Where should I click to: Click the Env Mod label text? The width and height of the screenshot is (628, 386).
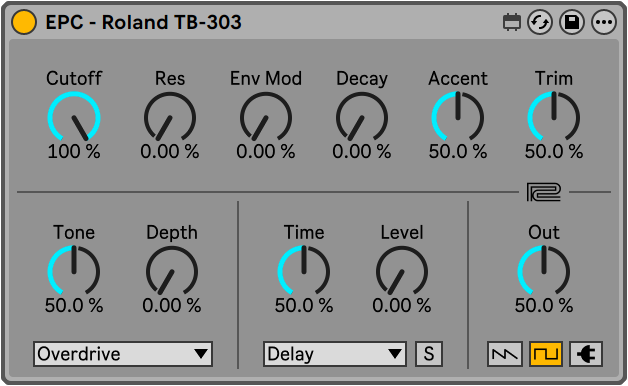click(x=266, y=78)
